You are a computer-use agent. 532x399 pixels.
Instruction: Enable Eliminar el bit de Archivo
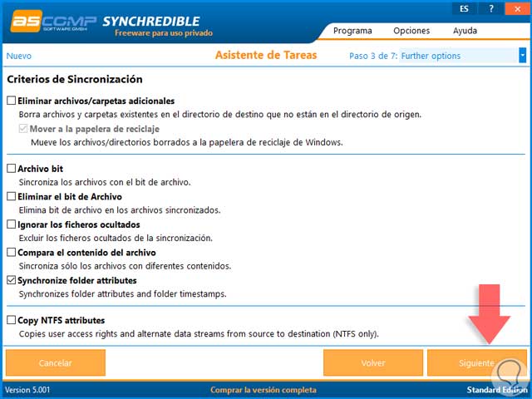11,196
